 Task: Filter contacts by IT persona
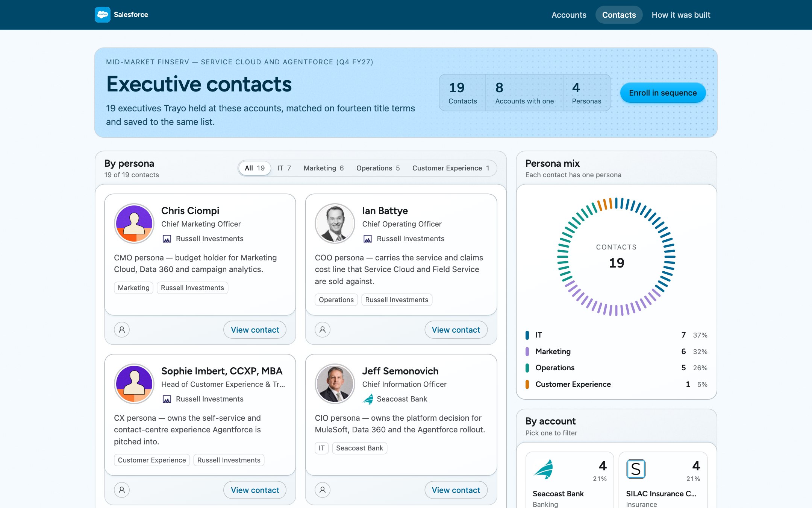pyautogui.click(x=284, y=168)
